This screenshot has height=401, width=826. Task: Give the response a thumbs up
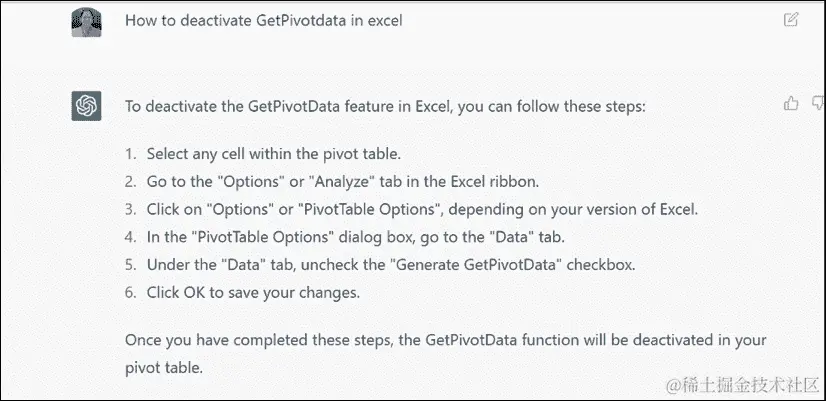(791, 103)
